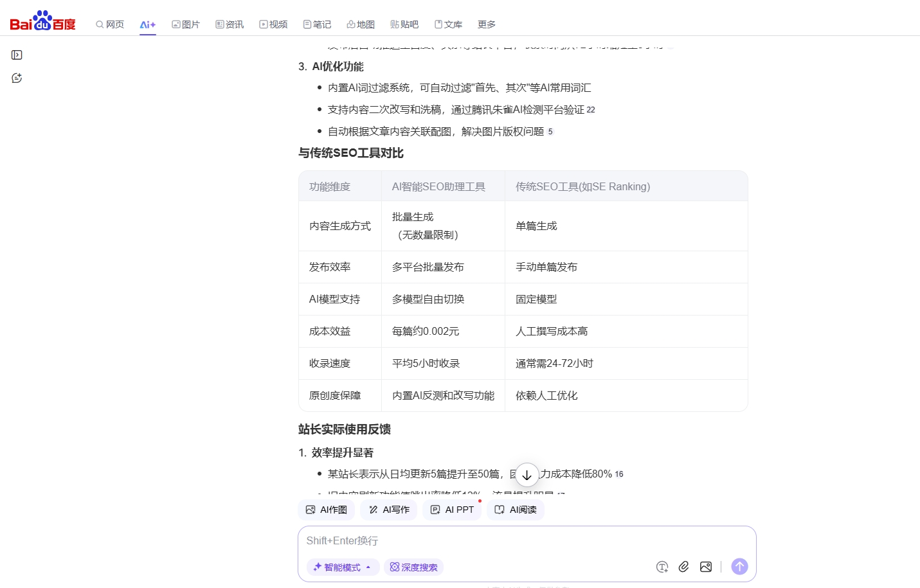Open the 智能模式 mode selector
The height and width of the screenshot is (588, 920).
coord(343,567)
